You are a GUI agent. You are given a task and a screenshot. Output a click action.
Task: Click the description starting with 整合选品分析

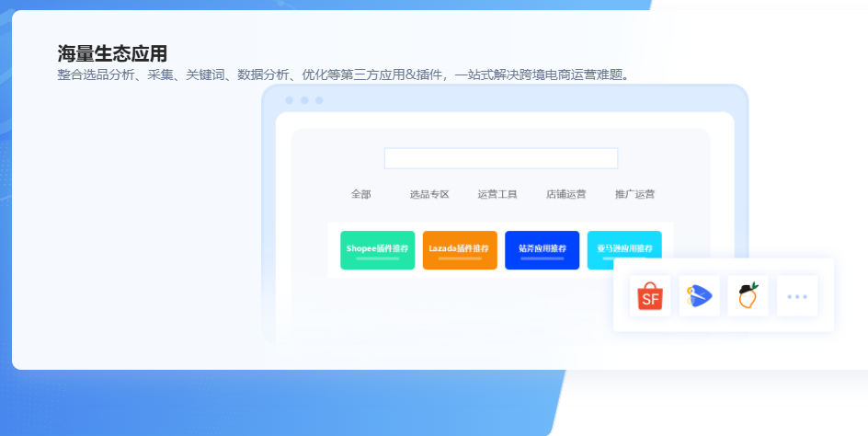344,75
